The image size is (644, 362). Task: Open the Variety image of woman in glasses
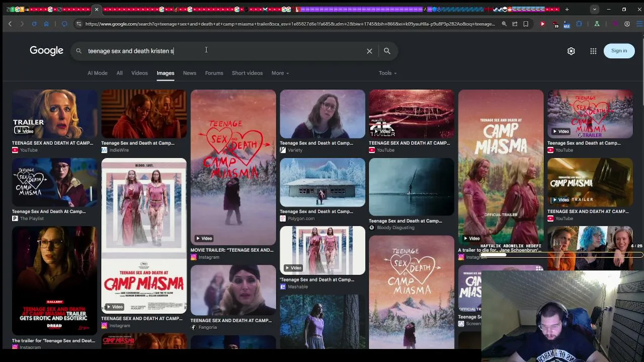323,114
